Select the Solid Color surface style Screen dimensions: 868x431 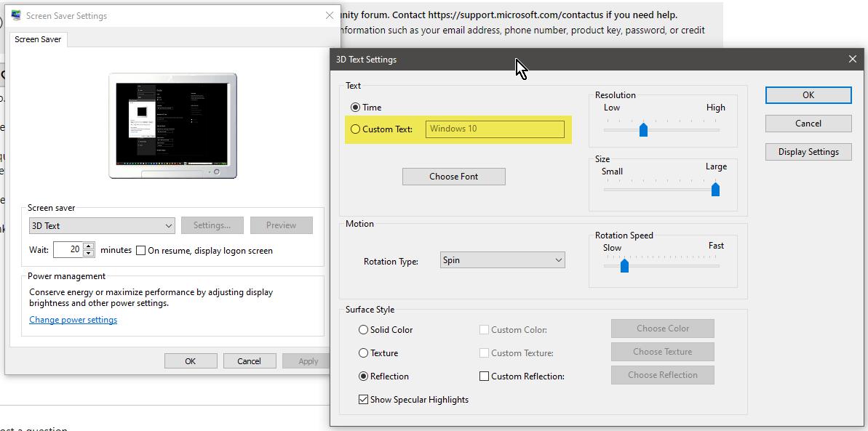click(363, 330)
